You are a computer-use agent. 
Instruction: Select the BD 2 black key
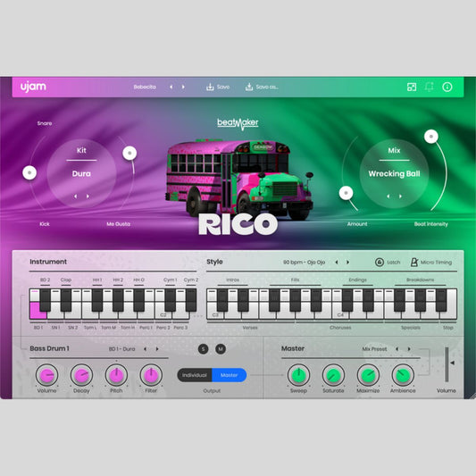[x=45, y=300]
